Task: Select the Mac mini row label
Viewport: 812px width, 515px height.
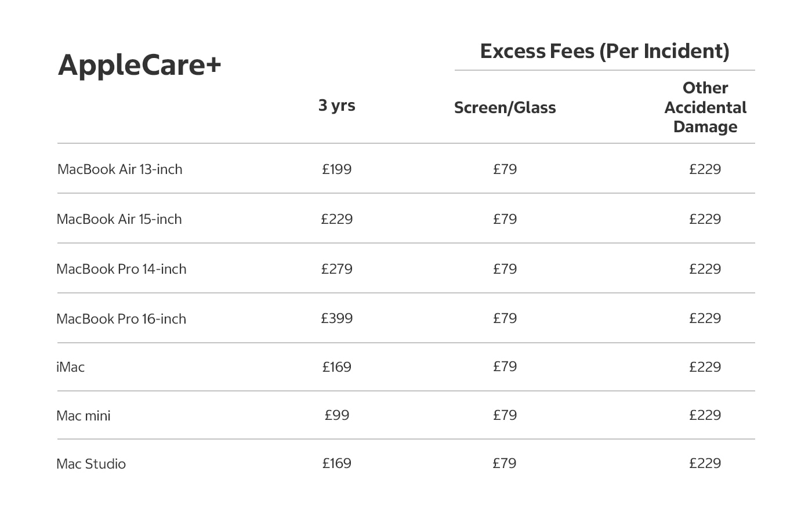Action: [x=84, y=416]
